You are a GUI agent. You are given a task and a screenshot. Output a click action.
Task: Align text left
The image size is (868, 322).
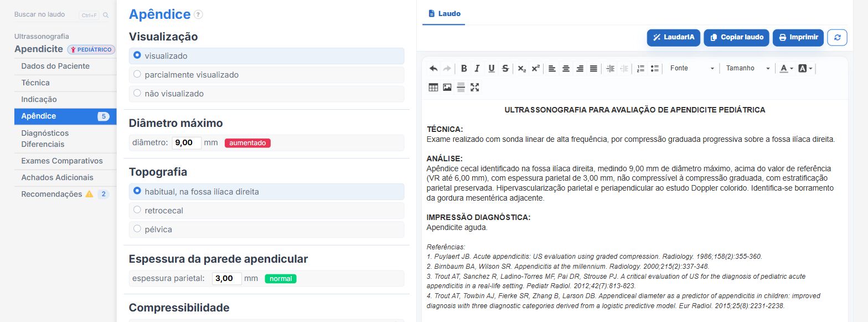(x=552, y=69)
